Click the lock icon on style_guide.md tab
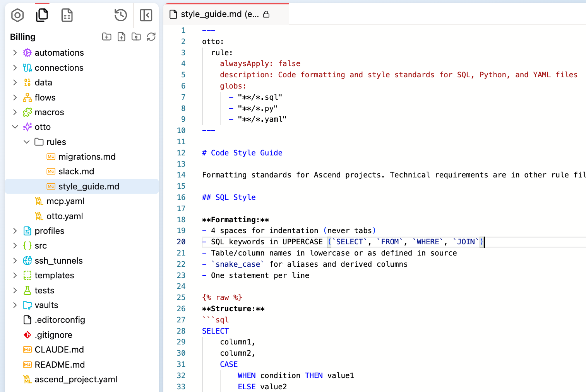 point(266,14)
